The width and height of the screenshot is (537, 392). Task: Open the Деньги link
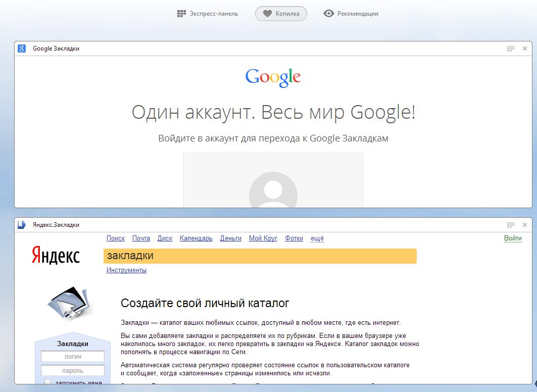(231, 238)
